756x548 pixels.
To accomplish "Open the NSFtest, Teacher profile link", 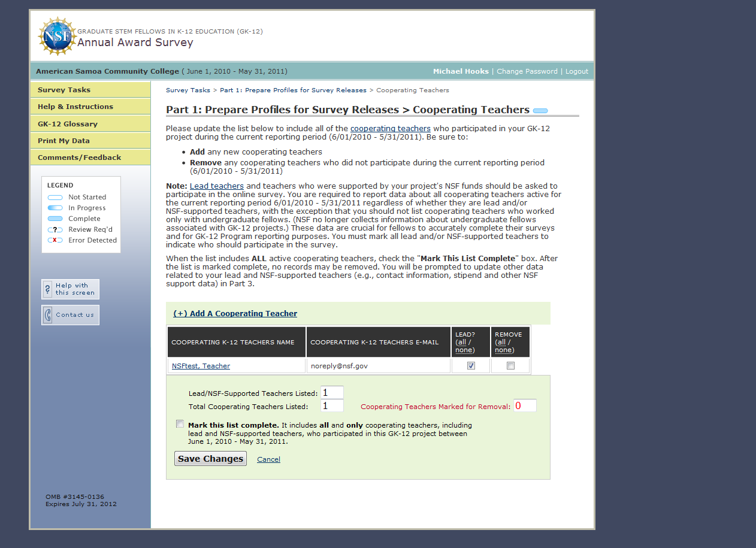I will pos(201,366).
